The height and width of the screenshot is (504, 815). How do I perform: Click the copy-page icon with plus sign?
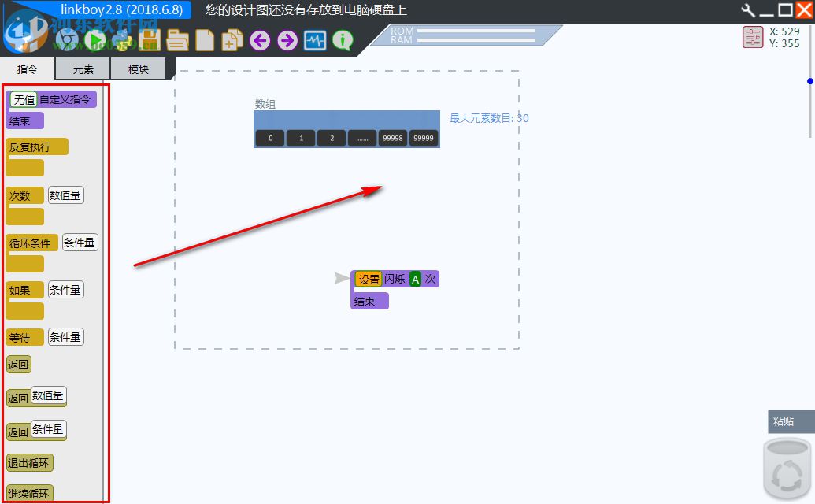click(232, 40)
